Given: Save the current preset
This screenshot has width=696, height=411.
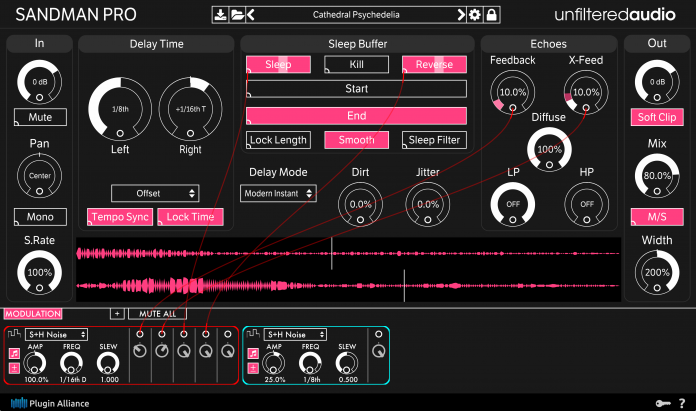Looking at the screenshot, I should click(x=220, y=15).
